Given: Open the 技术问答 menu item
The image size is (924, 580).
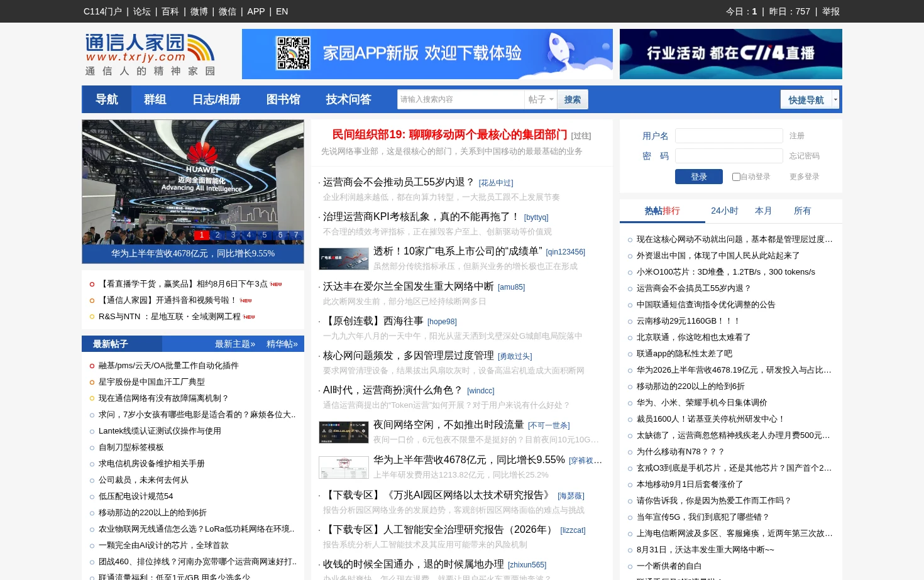Looking at the screenshot, I should pos(349,99).
